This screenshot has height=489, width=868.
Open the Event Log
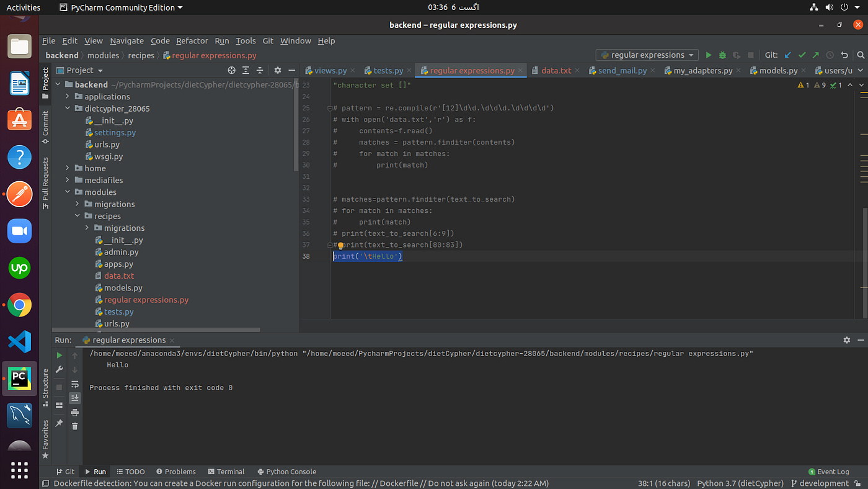point(829,472)
